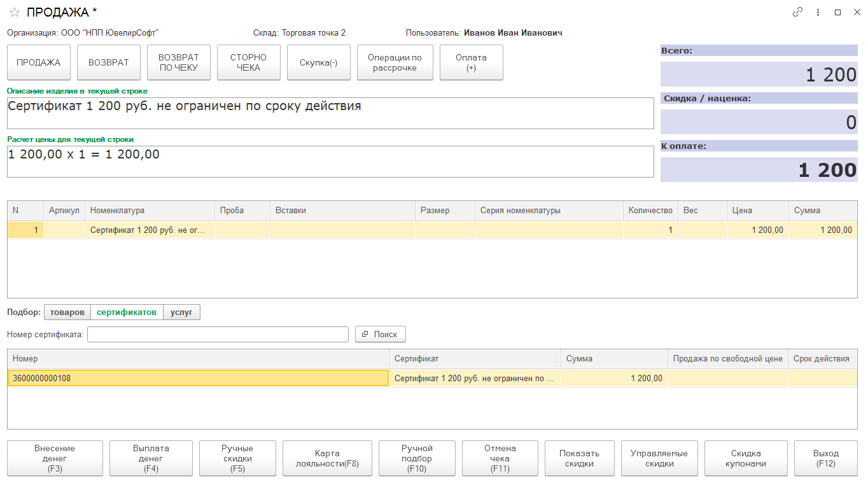Click the Поиск button

[x=380, y=334]
